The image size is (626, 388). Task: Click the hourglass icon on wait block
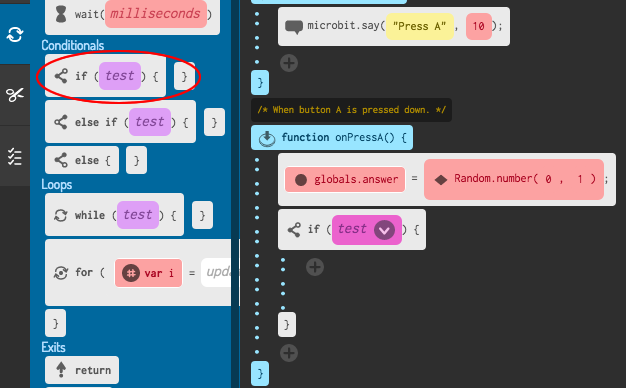click(x=61, y=14)
